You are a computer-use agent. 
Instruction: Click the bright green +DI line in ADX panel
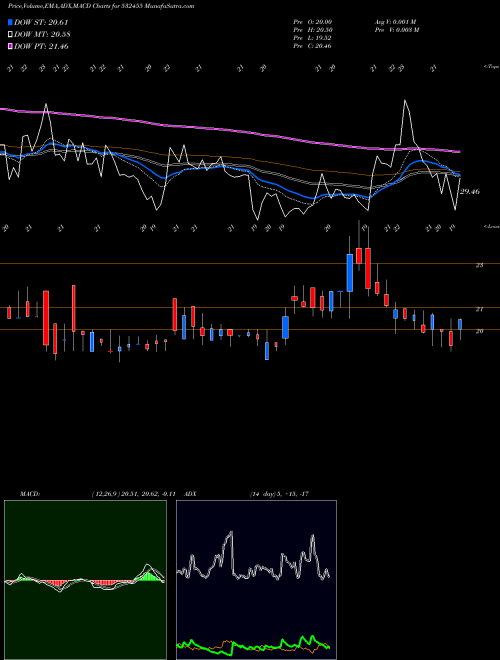(x=253, y=646)
